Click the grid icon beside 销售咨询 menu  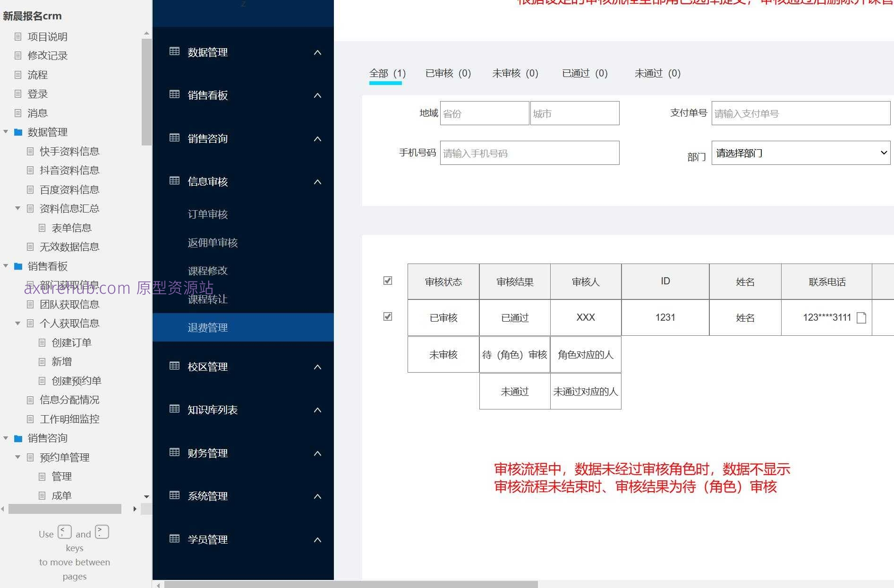point(174,137)
